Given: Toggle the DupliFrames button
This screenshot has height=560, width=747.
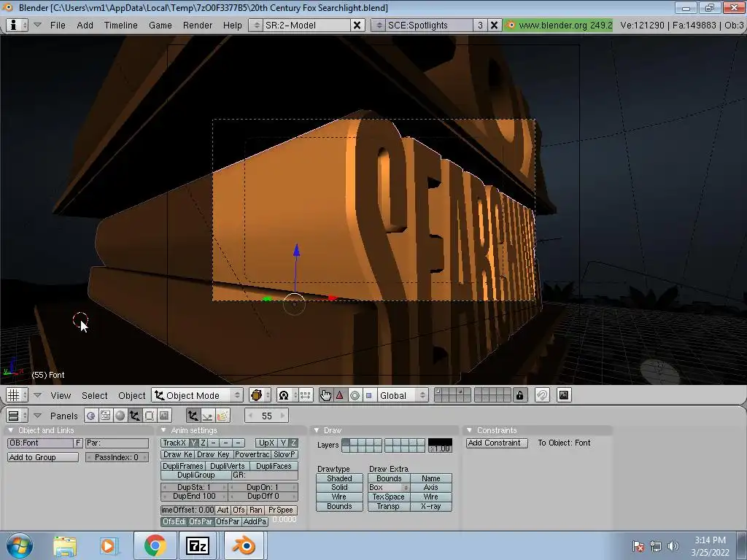Looking at the screenshot, I should click(x=183, y=466).
